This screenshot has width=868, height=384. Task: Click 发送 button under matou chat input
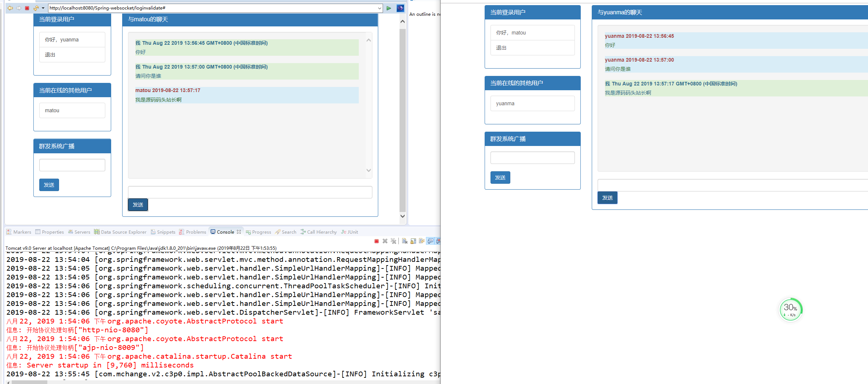(138, 205)
